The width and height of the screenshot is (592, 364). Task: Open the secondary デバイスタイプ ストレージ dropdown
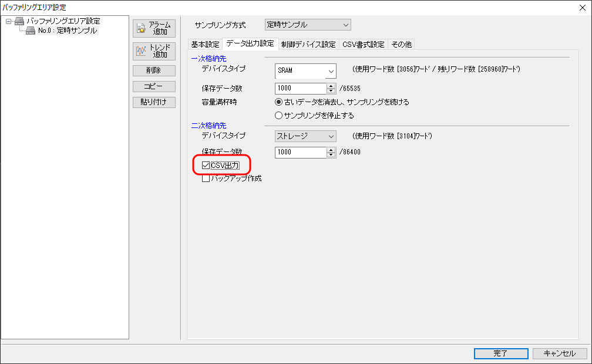(305, 136)
